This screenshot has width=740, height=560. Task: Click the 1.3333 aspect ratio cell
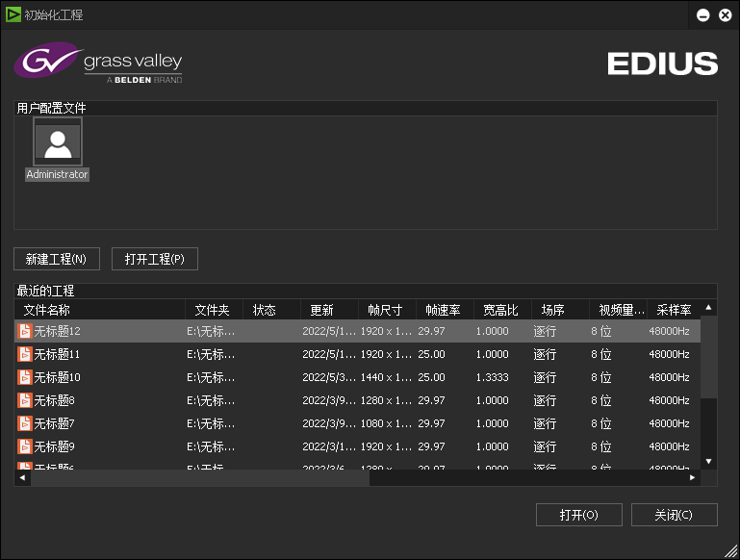tap(493, 377)
